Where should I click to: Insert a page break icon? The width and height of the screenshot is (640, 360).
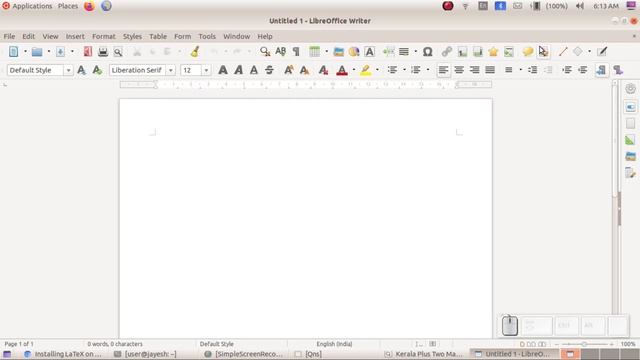389,51
